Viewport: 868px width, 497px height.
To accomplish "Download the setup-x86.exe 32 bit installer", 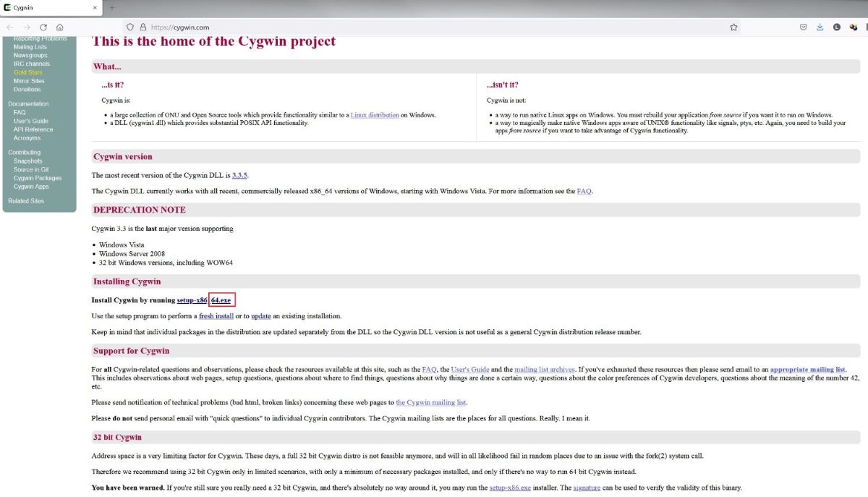I will pos(510,488).
